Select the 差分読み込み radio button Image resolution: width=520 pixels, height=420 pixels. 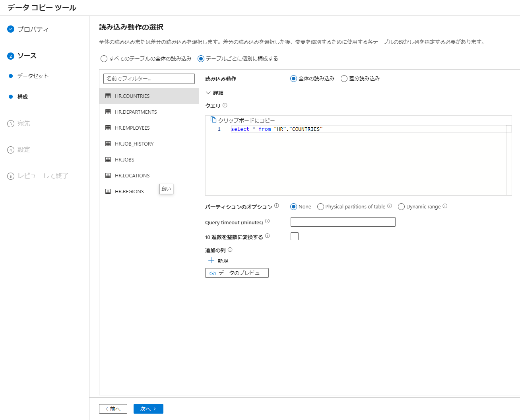coord(344,78)
